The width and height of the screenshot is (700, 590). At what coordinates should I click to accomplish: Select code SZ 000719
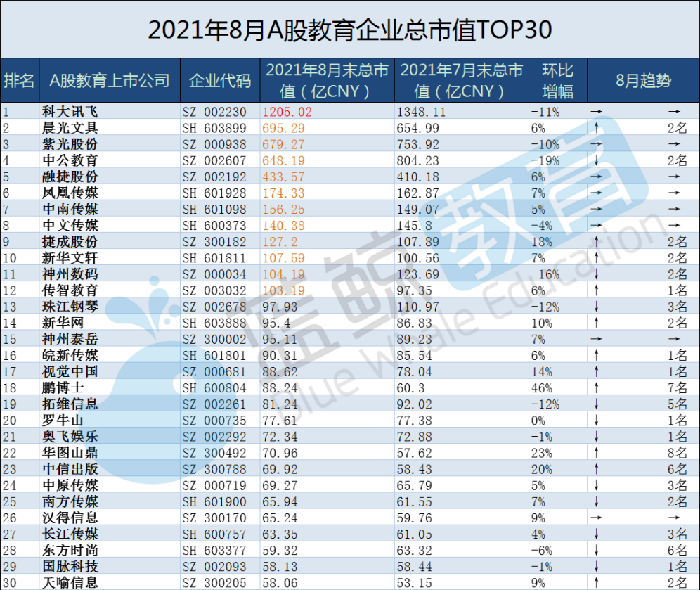(214, 485)
